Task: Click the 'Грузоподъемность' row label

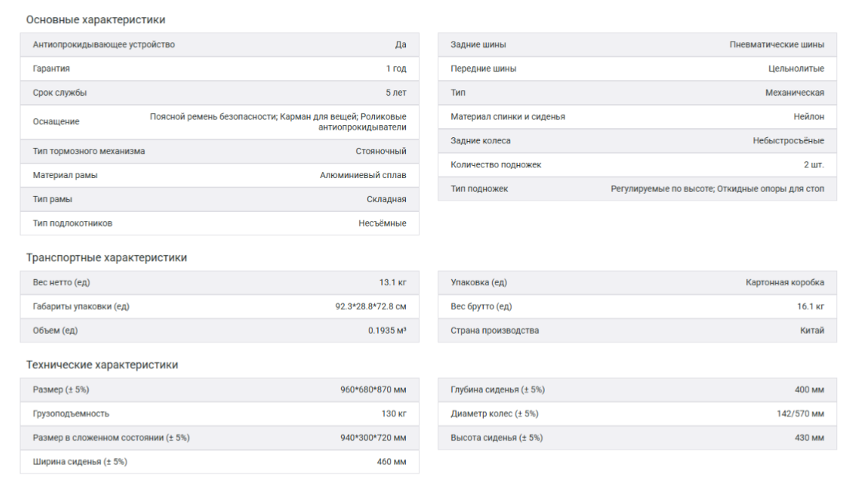Action: [x=71, y=414]
